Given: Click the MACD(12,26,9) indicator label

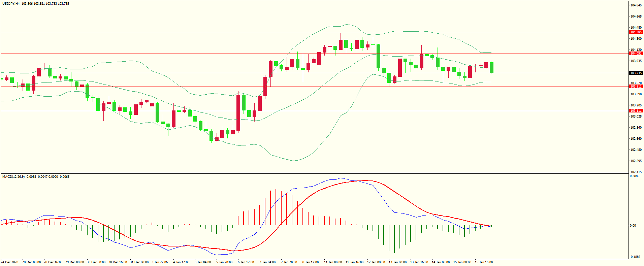Looking at the screenshot, I should coord(13,177).
